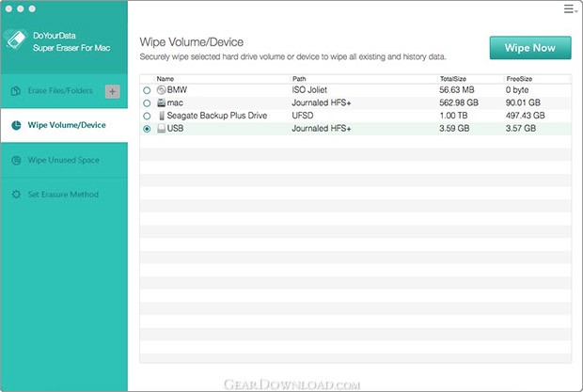Sort by the FreeSize column header

coord(519,79)
